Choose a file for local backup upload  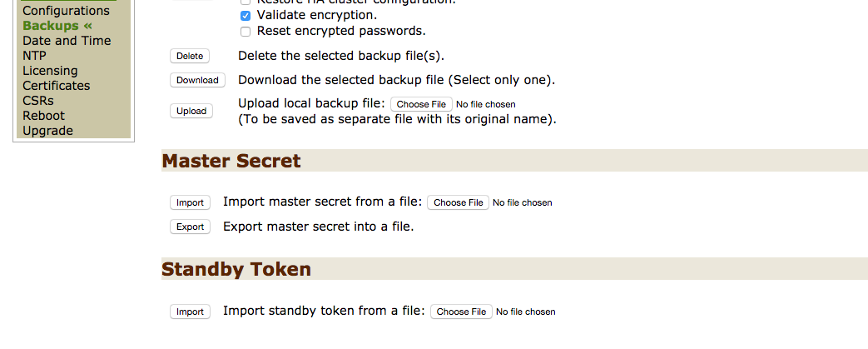(421, 104)
